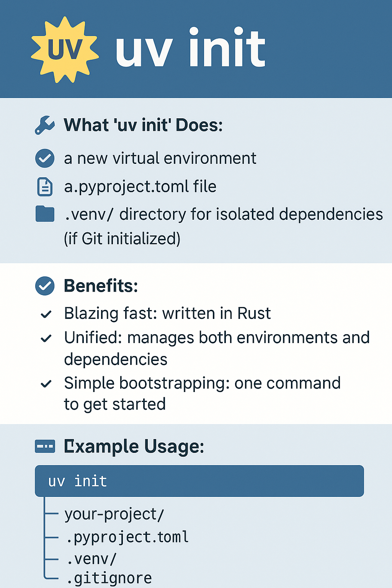
Task: Click the 'a.pyproject.toml file' text
Action: point(140,187)
